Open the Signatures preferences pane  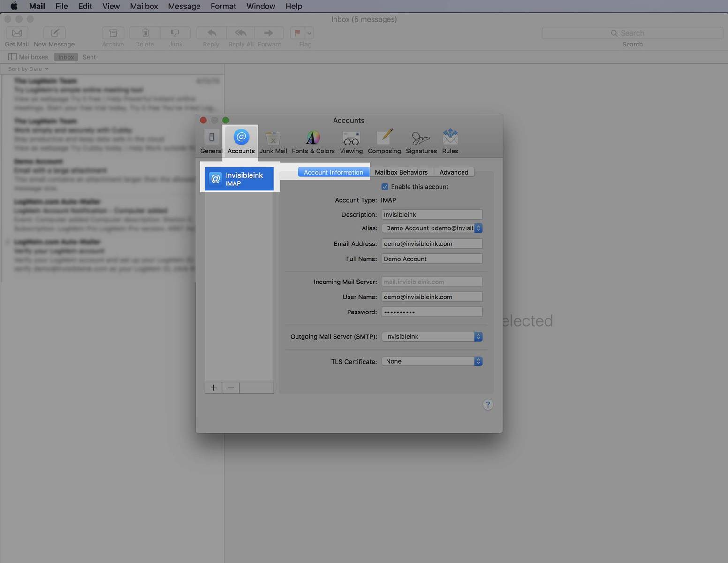[421, 142]
